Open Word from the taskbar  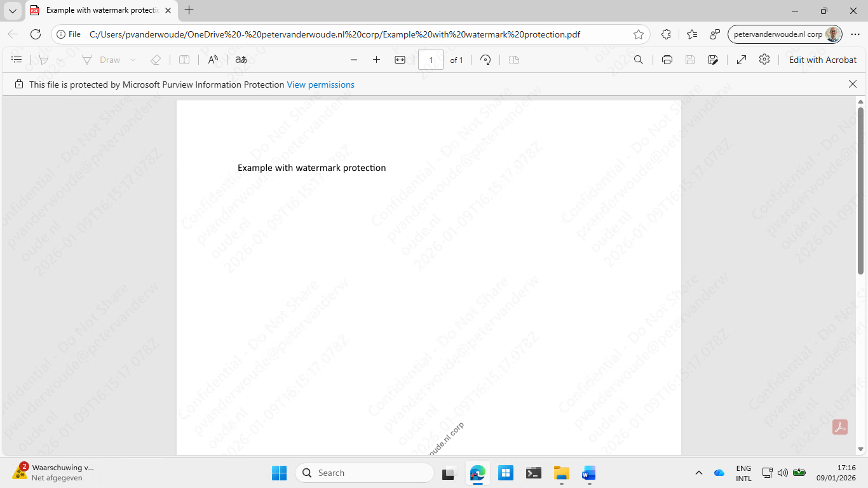point(588,473)
